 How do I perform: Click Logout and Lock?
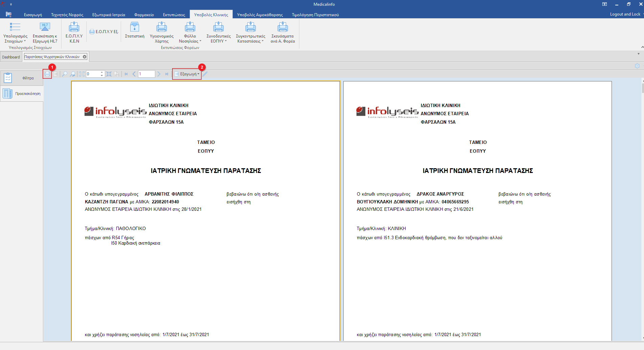click(625, 14)
